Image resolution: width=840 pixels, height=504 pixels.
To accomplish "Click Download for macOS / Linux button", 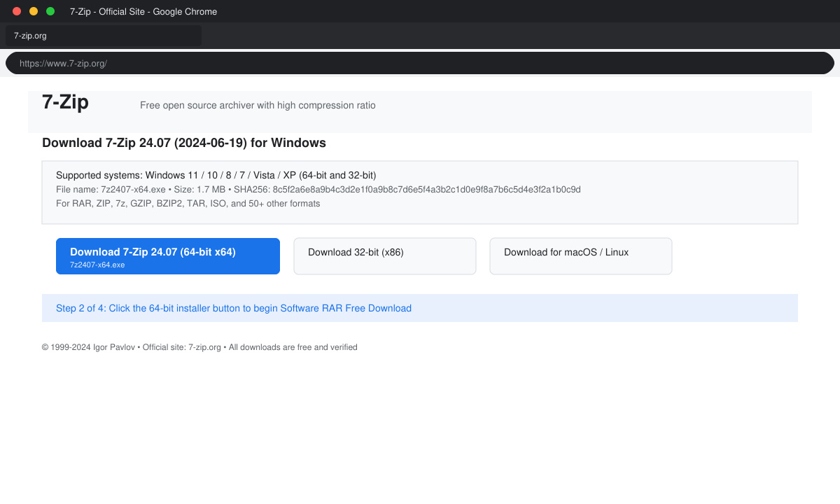I will coord(581,256).
